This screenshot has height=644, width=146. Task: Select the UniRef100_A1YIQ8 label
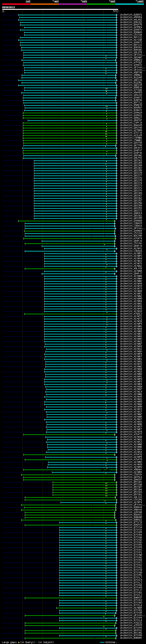click(131, 40)
